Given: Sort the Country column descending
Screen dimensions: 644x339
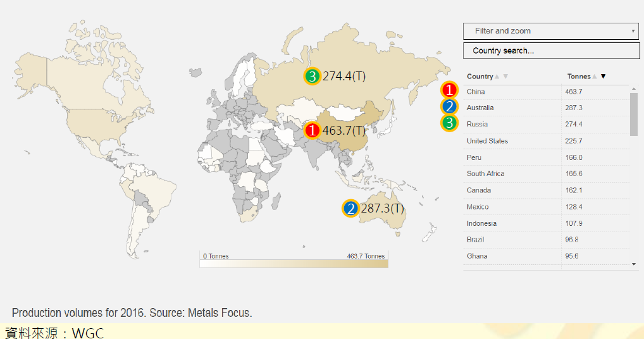Looking at the screenshot, I should point(505,77).
